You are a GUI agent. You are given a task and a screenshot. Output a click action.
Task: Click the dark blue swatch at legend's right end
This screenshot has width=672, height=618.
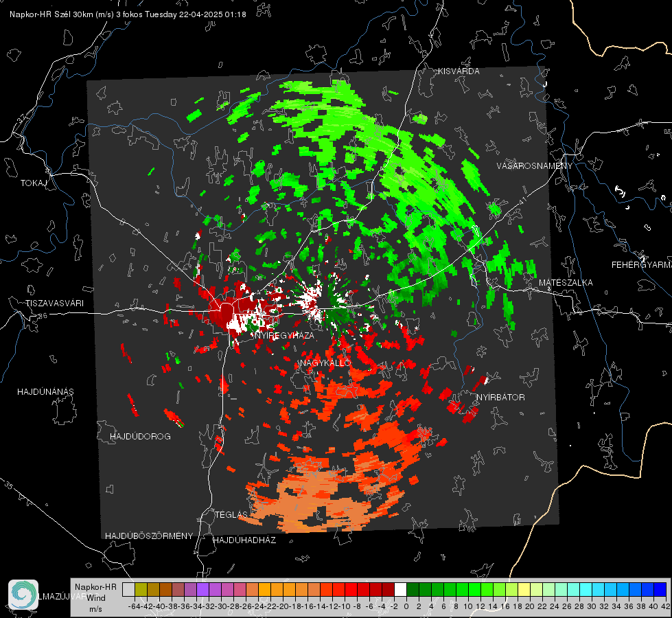tap(660, 590)
